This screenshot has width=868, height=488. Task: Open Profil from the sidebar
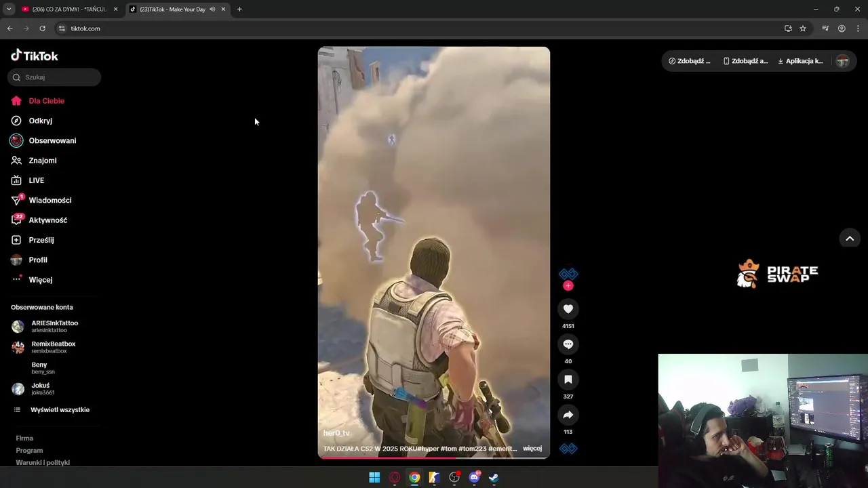(x=29, y=260)
